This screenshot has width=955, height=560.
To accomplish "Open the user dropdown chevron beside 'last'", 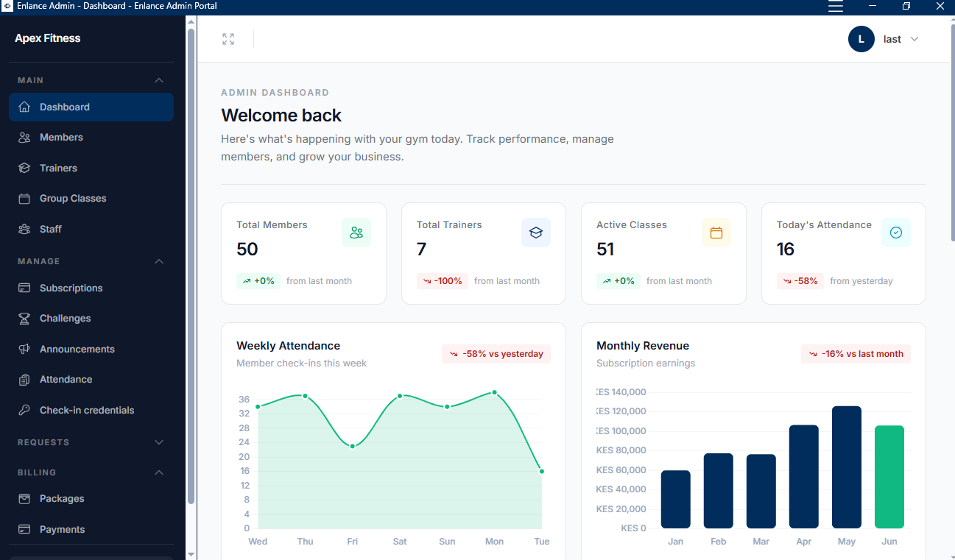I will [x=915, y=39].
